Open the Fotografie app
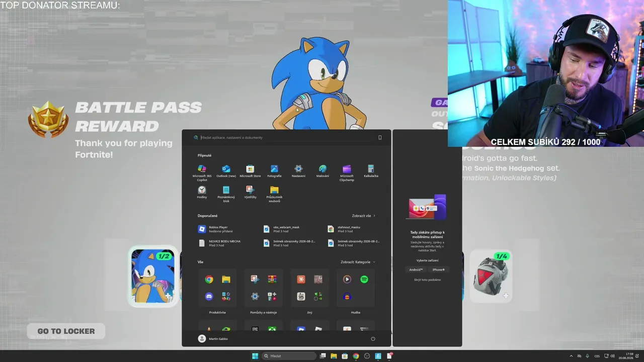 (x=274, y=171)
